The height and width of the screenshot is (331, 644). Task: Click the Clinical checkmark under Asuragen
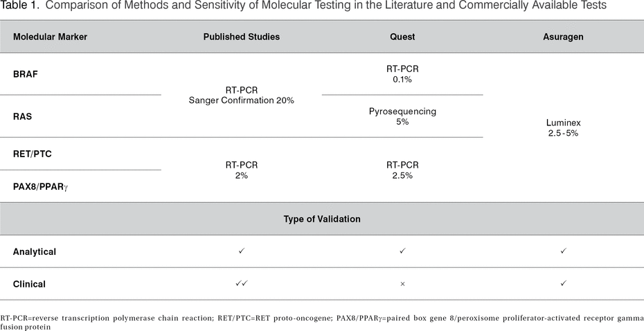pos(563,284)
